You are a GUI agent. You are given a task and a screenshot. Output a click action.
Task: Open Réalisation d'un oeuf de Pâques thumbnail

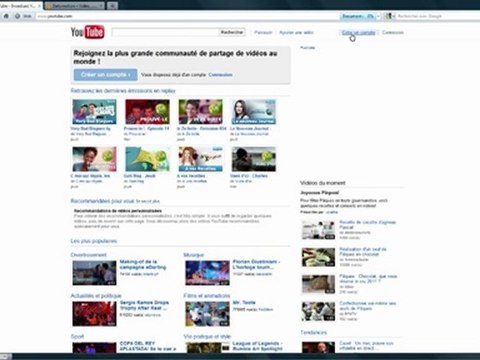tap(318, 257)
